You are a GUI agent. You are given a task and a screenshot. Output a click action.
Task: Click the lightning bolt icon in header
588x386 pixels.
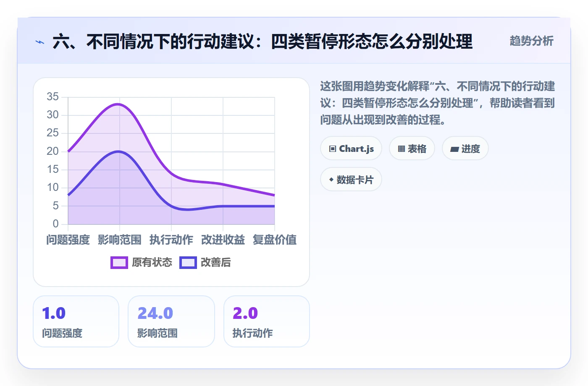pyautogui.click(x=40, y=42)
